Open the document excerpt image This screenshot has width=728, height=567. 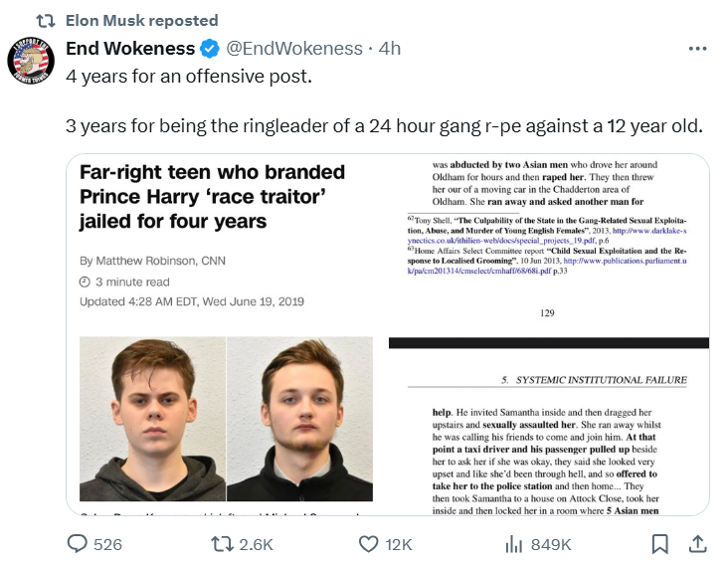(549, 334)
